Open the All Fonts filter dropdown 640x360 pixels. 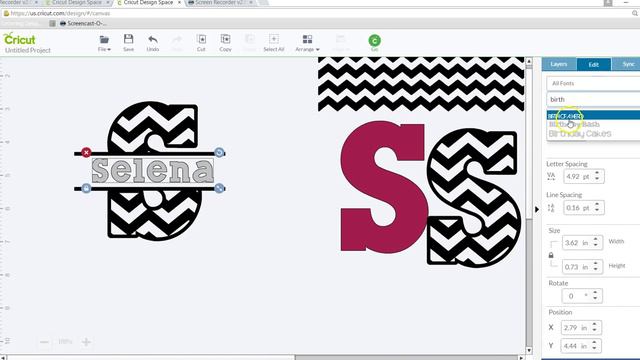pyautogui.click(x=593, y=83)
